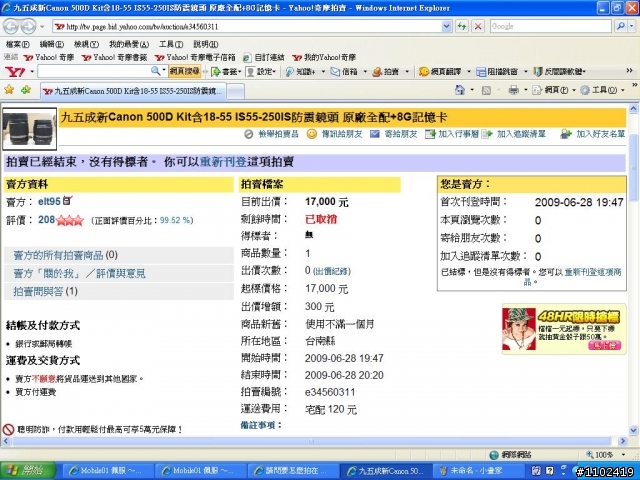Click the 出價紀錄 bid history link

[x=332, y=271]
